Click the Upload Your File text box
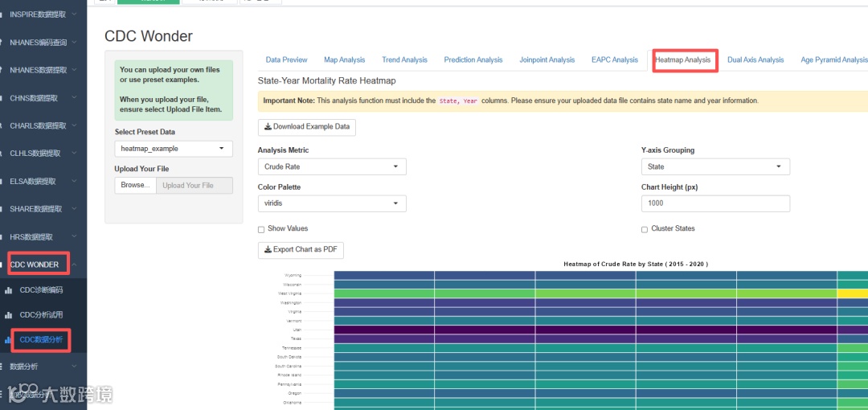The height and width of the screenshot is (410, 868). pyautogui.click(x=194, y=185)
